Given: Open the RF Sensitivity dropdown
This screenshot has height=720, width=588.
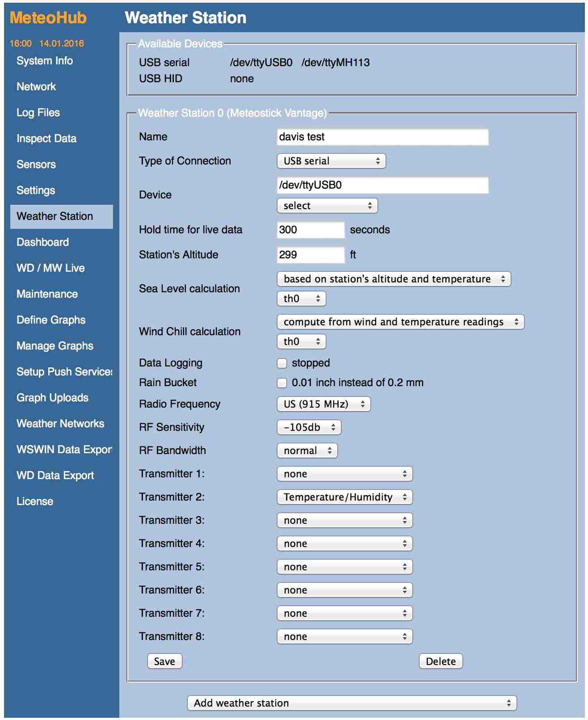Looking at the screenshot, I should pos(309,428).
